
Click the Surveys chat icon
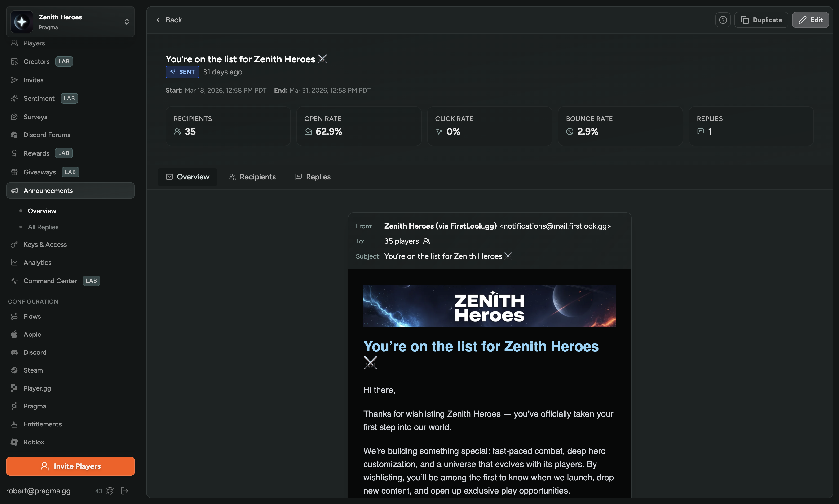(x=14, y=117)
